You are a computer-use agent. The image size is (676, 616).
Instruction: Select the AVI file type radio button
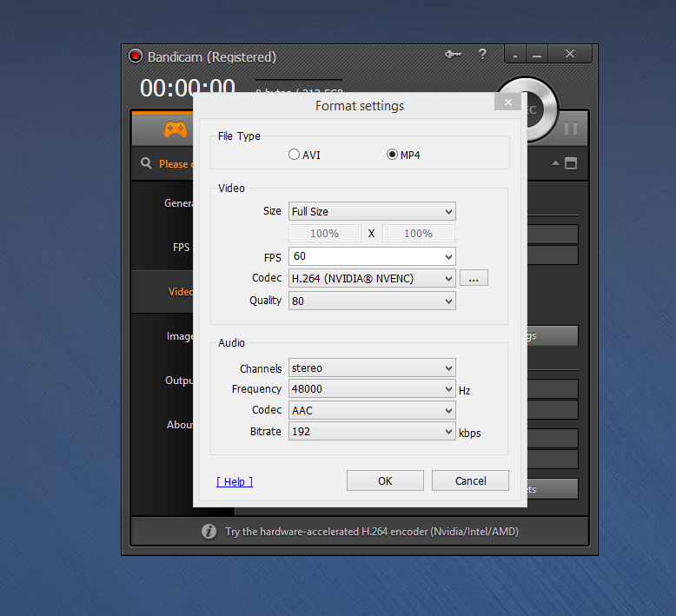(304, 155)
